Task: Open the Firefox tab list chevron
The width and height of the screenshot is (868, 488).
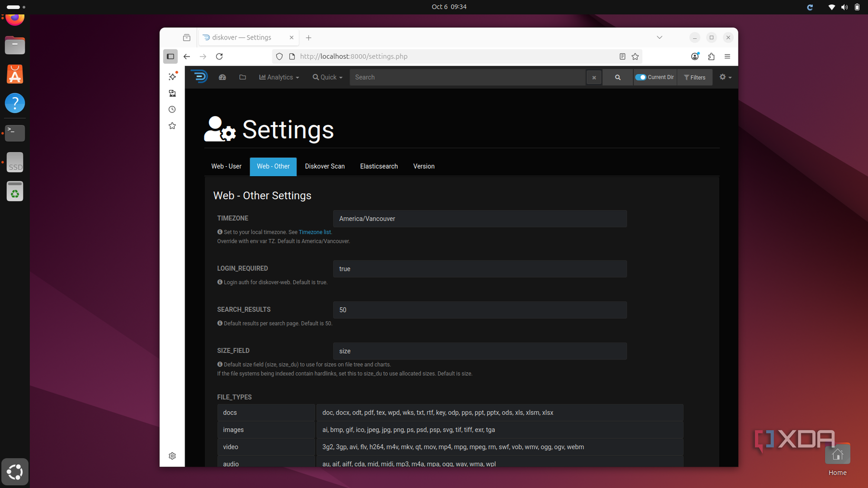Action: point(659,37)
